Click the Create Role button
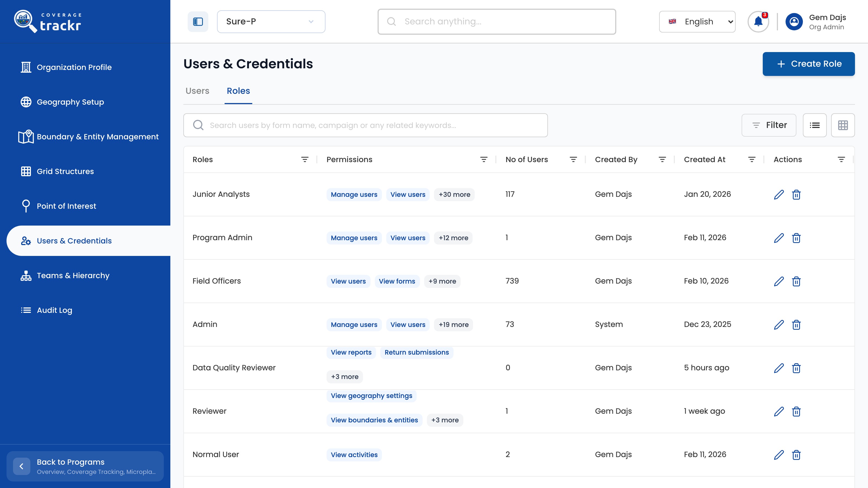The image size is (868, 488). tap(809, 64)
